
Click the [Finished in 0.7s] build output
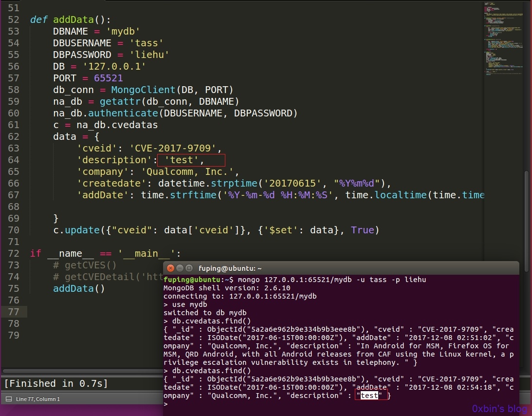coord(56,383)
